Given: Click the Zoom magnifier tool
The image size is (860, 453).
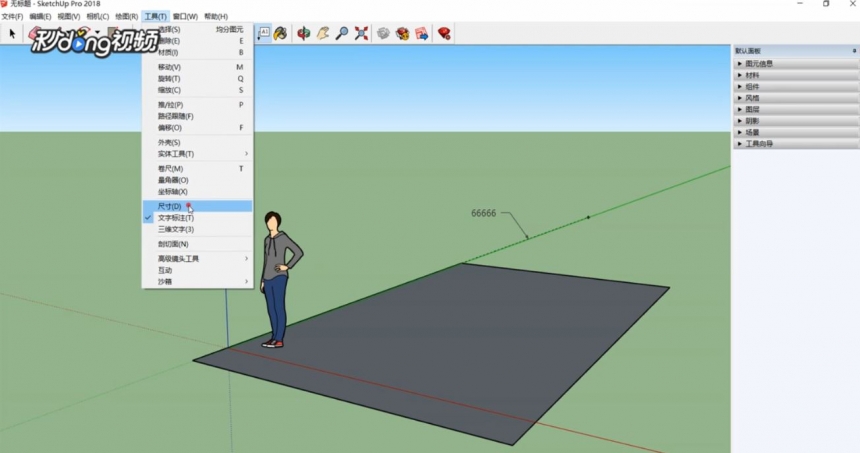Looking at the screenshot, I should (x=342, y=33).
